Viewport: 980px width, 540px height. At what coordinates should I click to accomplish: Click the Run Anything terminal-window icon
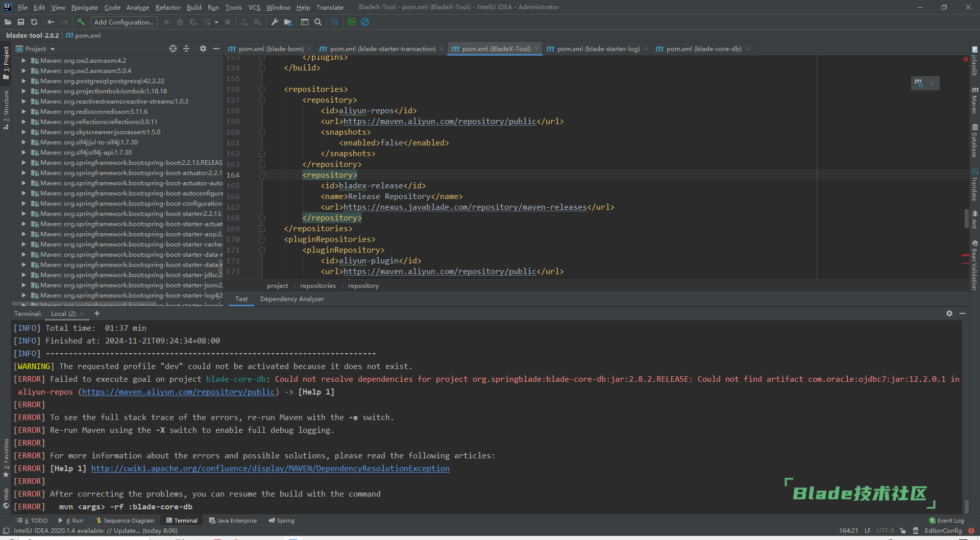(305, 22)
